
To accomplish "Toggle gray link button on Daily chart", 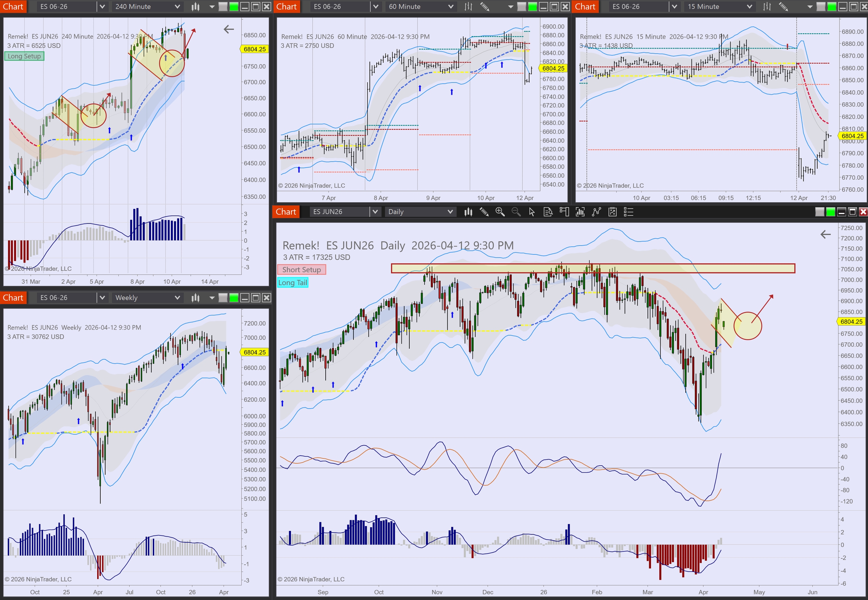I will click(x=819, y=212).
